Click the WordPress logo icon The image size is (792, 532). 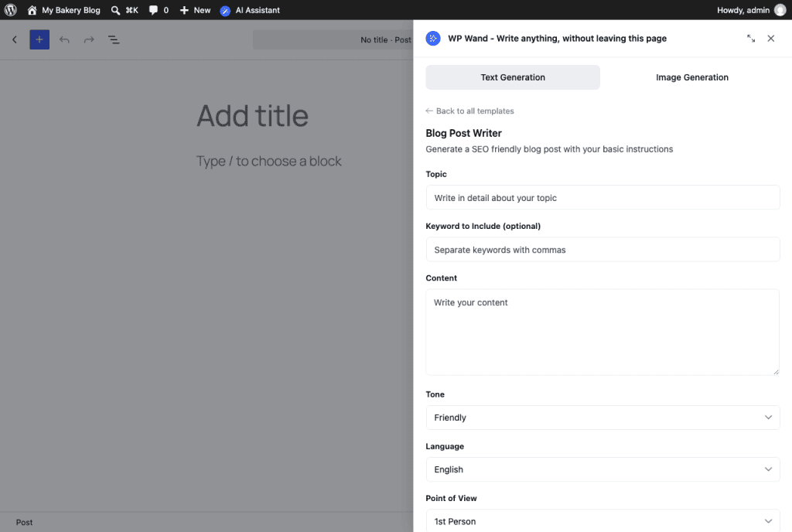tap(11, 10)
